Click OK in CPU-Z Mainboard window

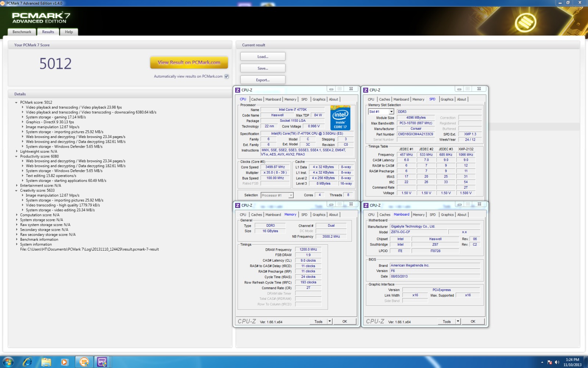tap(473, 321)
